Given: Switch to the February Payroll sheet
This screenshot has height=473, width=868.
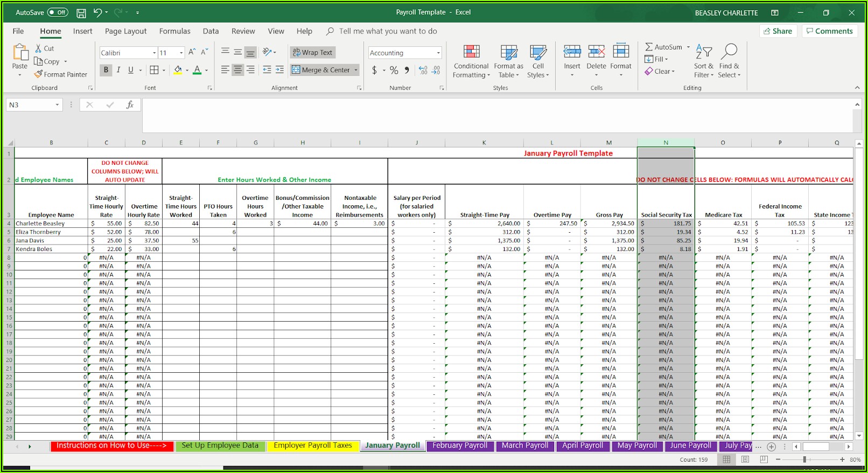Looking at the screenshot, I should (460, 446).
